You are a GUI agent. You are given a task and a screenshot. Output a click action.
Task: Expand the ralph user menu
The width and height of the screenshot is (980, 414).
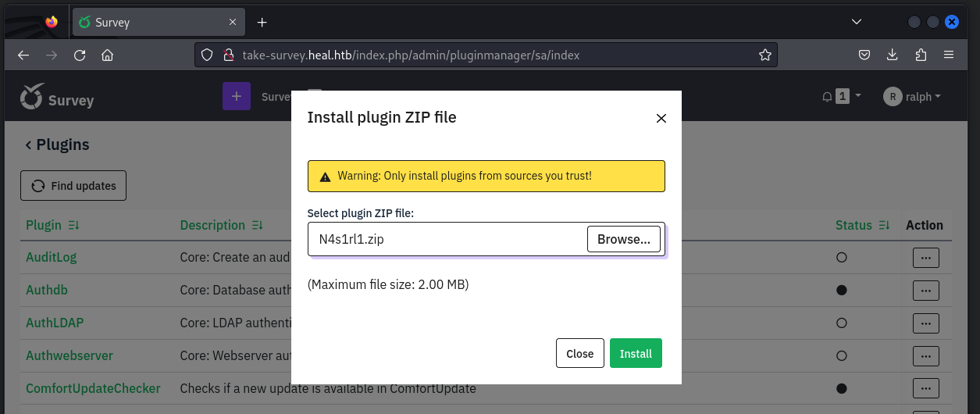pos(912,97)
